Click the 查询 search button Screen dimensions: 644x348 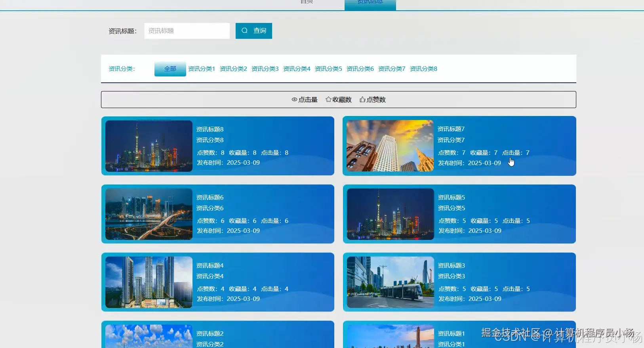[254, 31]
